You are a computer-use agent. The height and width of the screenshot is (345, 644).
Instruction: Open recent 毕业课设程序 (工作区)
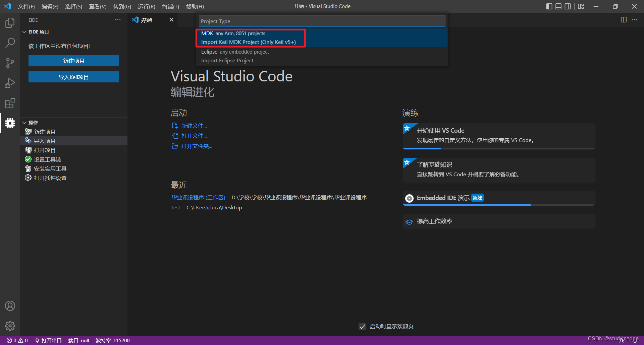pos(198,198)
